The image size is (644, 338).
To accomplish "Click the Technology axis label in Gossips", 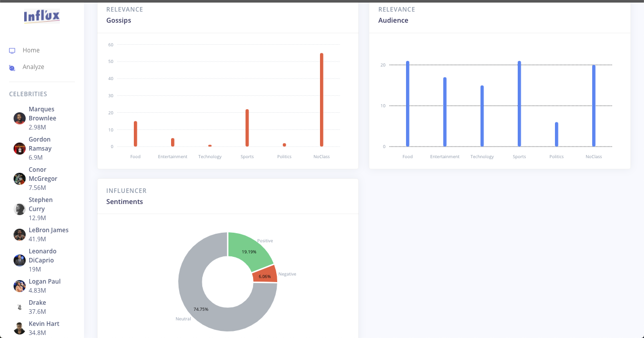I will [210, 157].
